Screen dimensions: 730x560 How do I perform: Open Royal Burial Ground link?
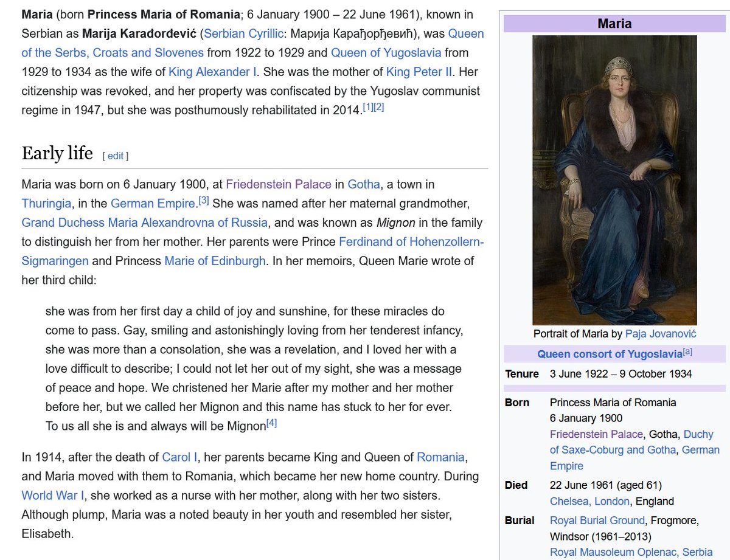[x=597, y=520]
